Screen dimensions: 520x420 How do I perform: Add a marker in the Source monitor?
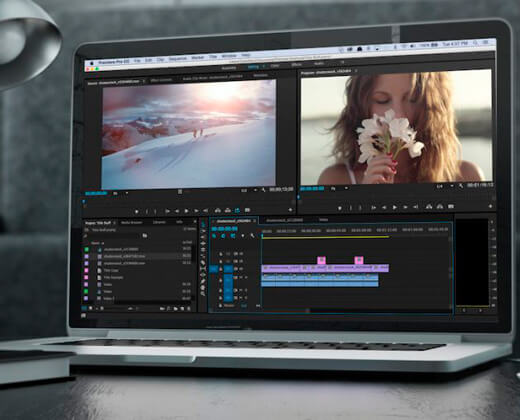coord(136,211)
